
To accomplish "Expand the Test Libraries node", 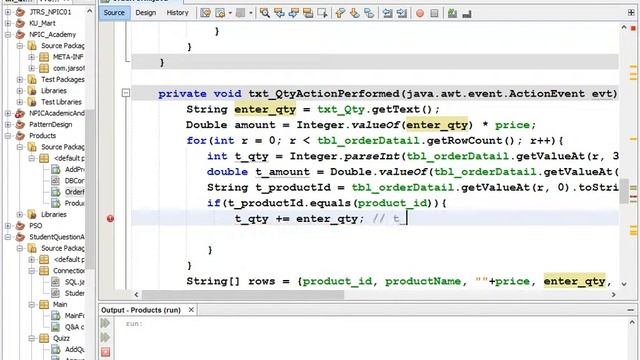I will 20,102.
